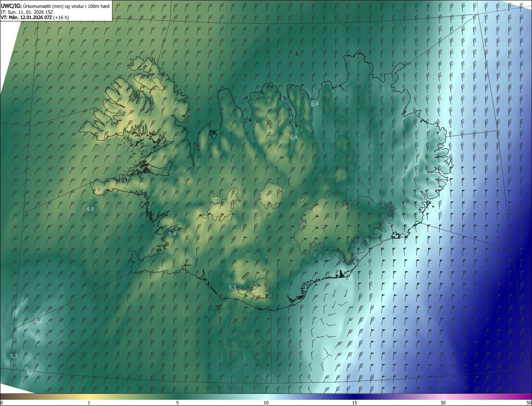Click the '5' tick on the color scale

coord(177,403)
